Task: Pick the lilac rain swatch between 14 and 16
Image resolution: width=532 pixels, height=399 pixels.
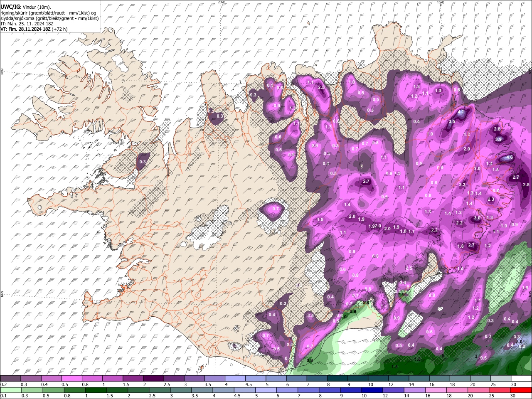Action: [x=414, y=390]
